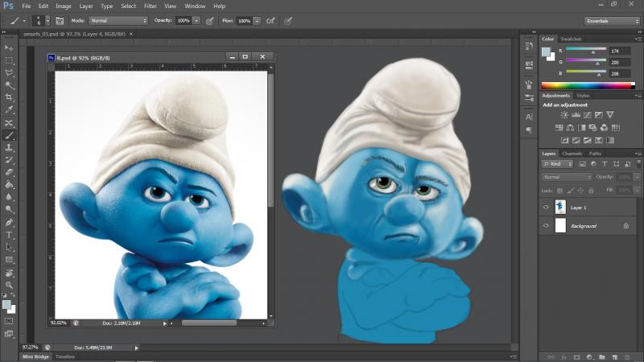The width and height of the screenshot is (644, 362).
Task: Select the Rectangle shape tool
Action: point(9,260)
